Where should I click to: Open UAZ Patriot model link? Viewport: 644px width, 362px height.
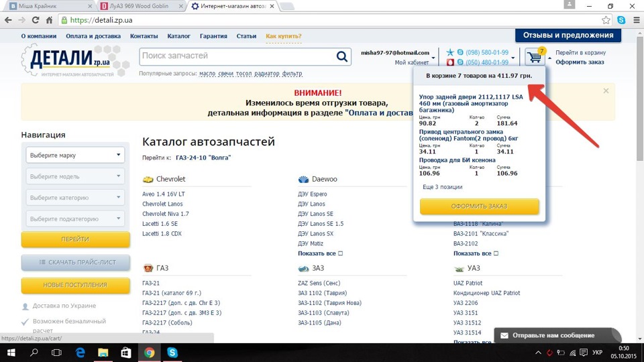click(x=468, y=283)
